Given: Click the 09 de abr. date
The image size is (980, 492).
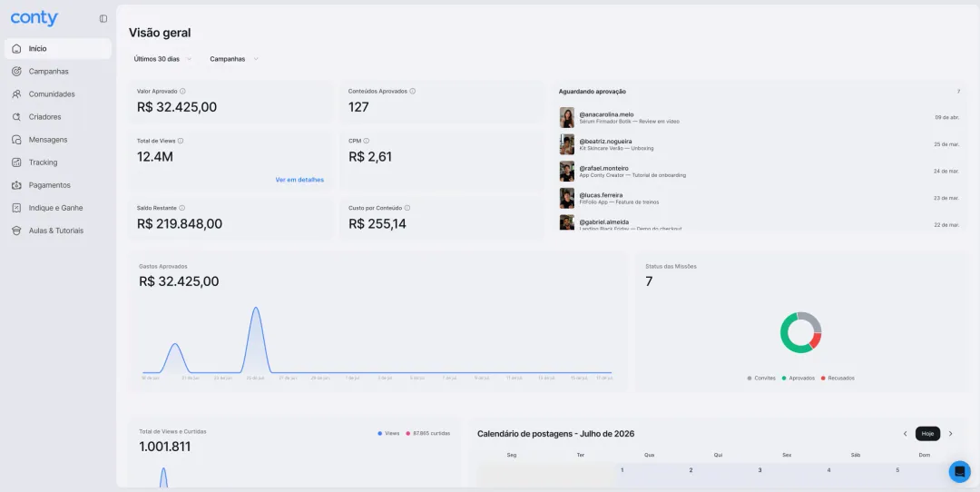Looking at the screenshot, I should click(x=946, y=117).
